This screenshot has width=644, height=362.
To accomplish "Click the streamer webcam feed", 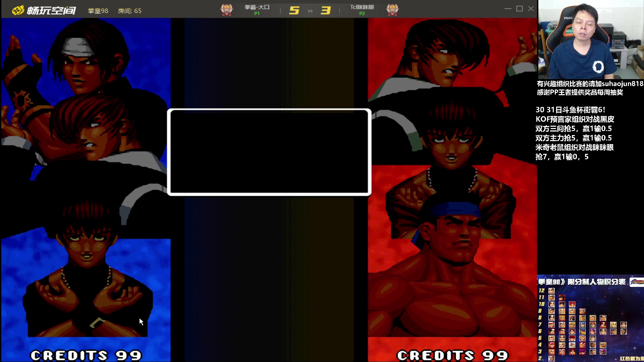I will (591, 40).
